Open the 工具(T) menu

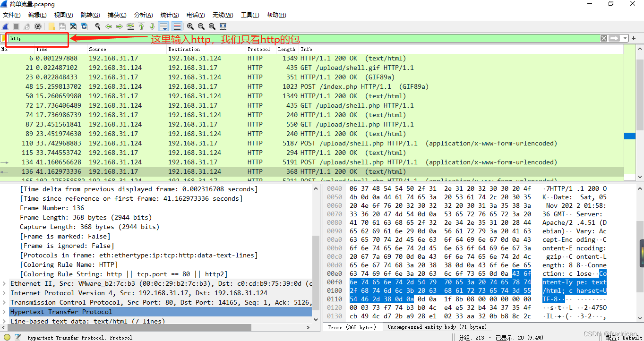click(250, 15)
